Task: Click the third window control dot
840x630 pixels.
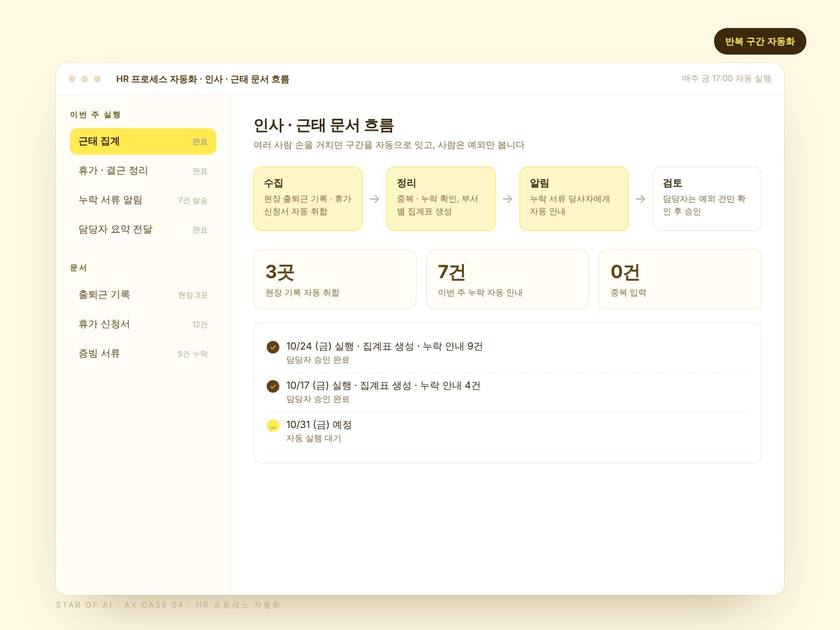Action: point(97,79)
